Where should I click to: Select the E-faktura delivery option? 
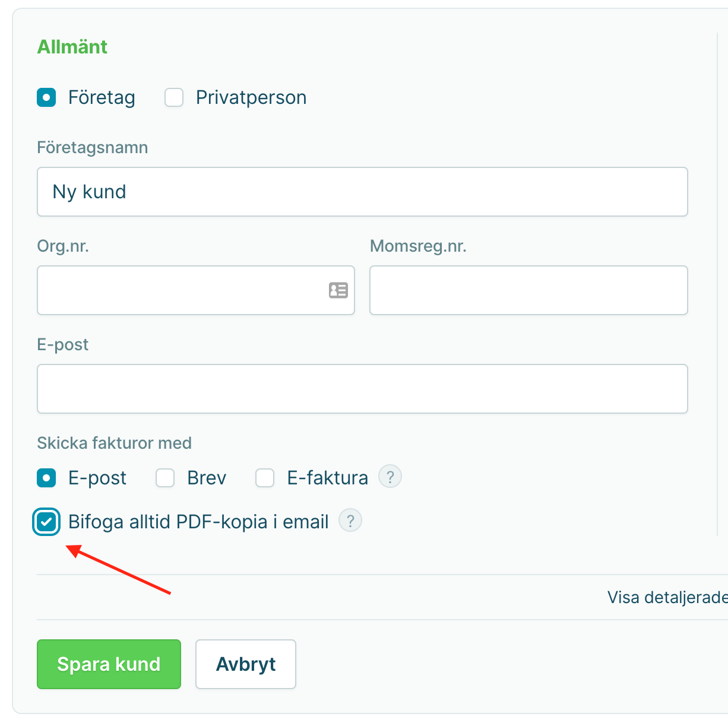click(x=265, y=478)
